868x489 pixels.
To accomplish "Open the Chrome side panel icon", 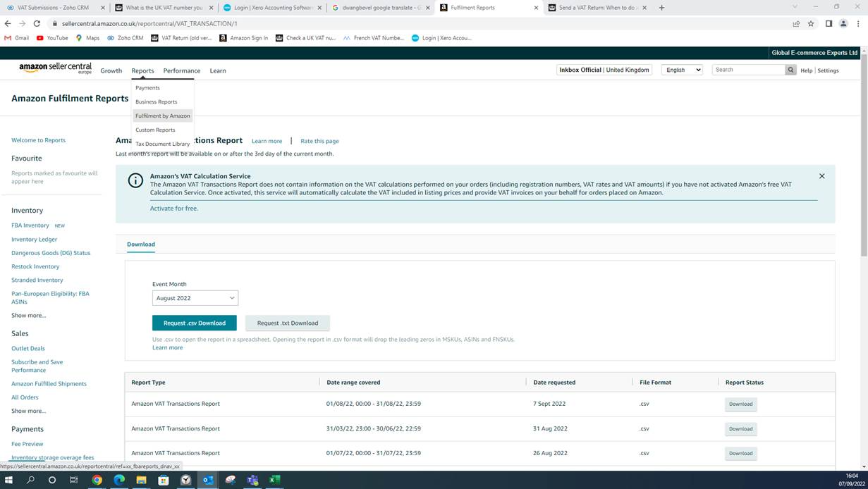I will coord(829,23).
